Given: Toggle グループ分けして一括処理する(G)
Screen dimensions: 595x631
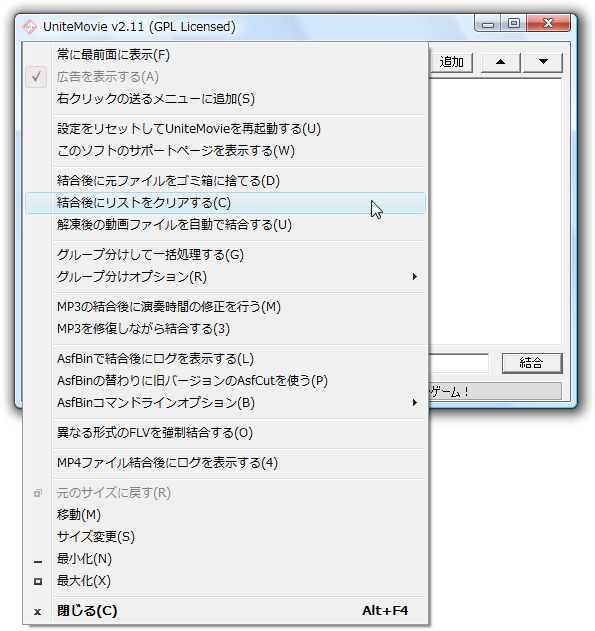Looking at the screenshot, I should 225,255.
